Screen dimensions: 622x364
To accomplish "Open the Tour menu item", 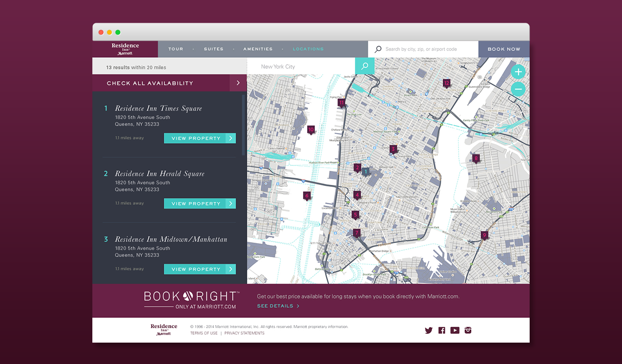I will (x=176, y=49).
